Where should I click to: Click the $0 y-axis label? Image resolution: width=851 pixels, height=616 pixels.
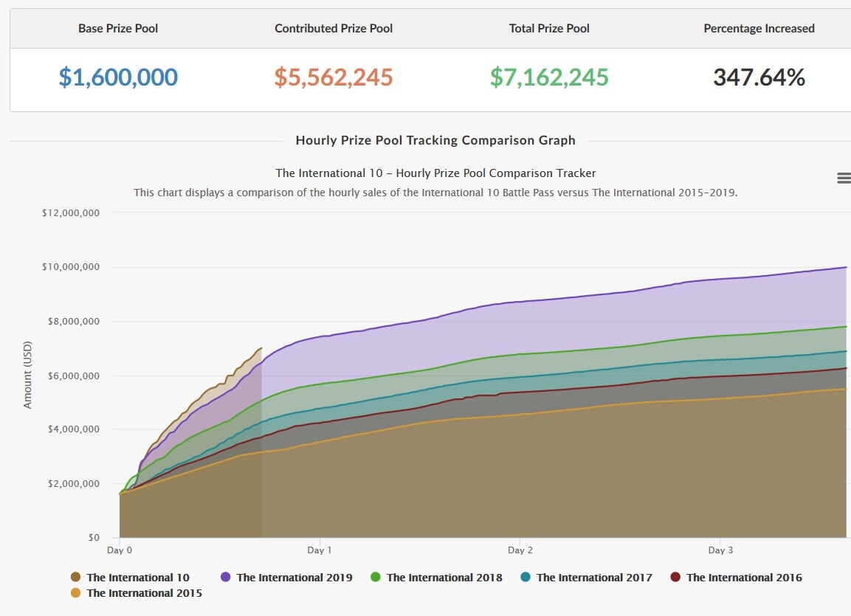click(94, 537)
